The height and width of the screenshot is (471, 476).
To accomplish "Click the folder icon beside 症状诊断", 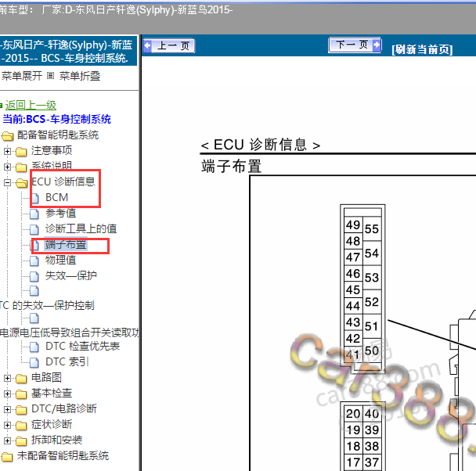I will 21,426.
